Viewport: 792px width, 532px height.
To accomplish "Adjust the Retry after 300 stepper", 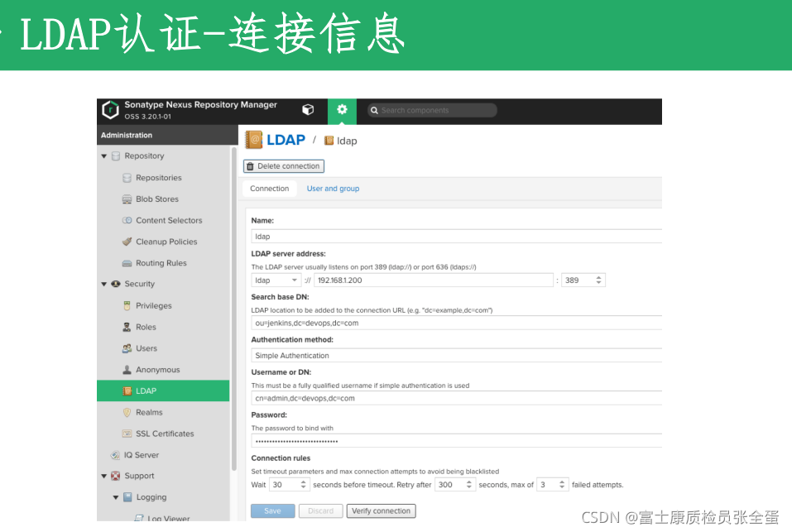I will 468,485.
